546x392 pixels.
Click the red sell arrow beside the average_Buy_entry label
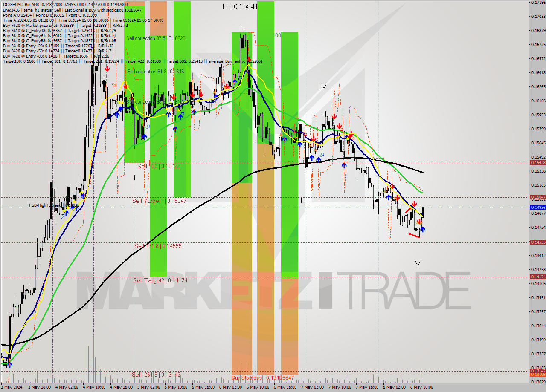(x=249, y=60)
